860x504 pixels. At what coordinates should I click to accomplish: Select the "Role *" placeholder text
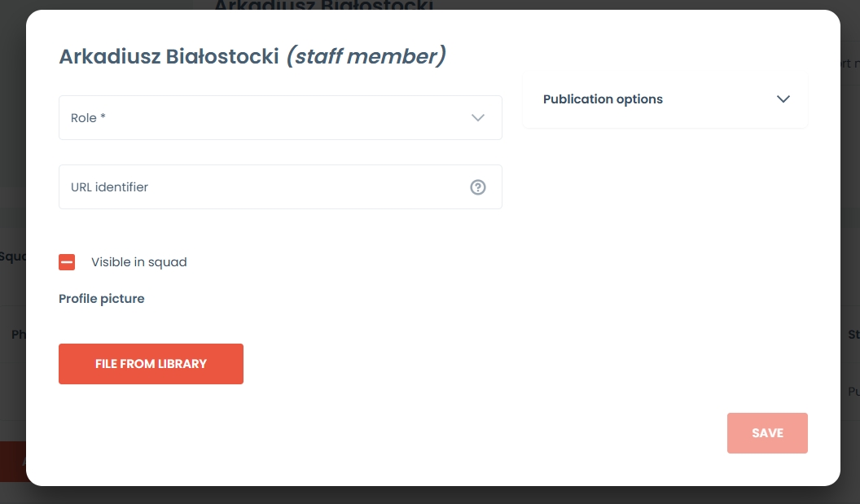click(88, 118)
